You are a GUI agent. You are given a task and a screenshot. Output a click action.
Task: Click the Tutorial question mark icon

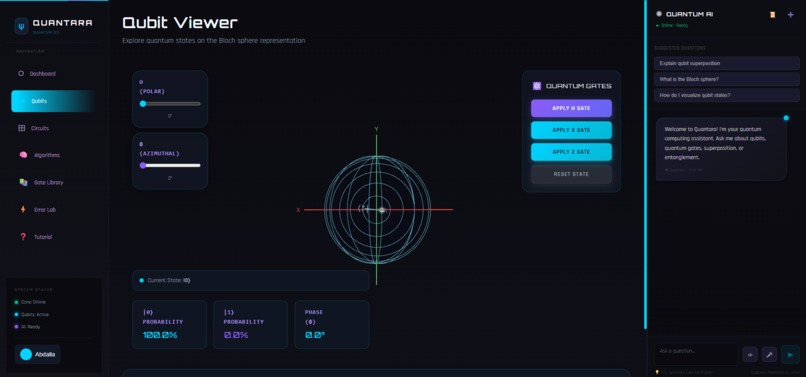pyautogui.click(x=23, y=237)
